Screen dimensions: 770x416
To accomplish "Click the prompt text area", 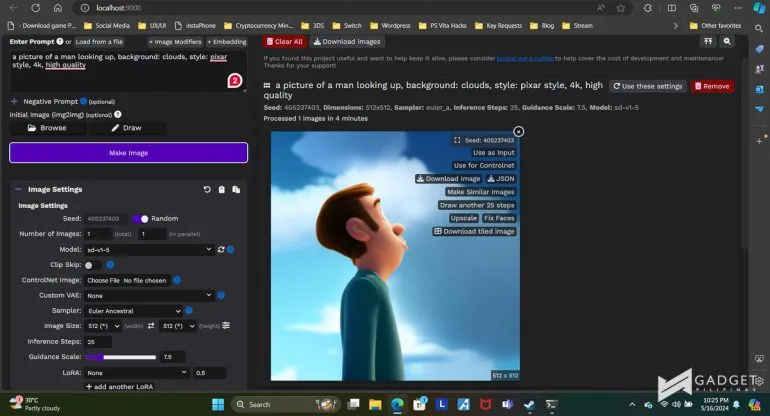I will tap(128, 72).
